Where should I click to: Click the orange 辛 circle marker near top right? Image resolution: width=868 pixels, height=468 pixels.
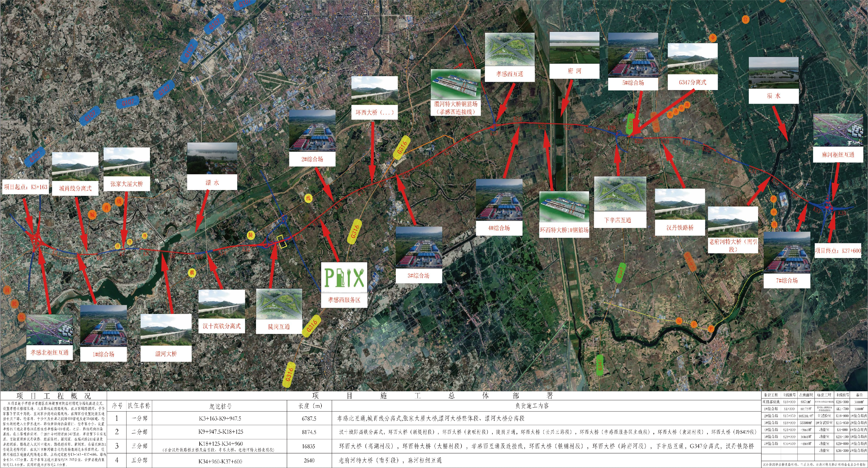tap(712, 38)
